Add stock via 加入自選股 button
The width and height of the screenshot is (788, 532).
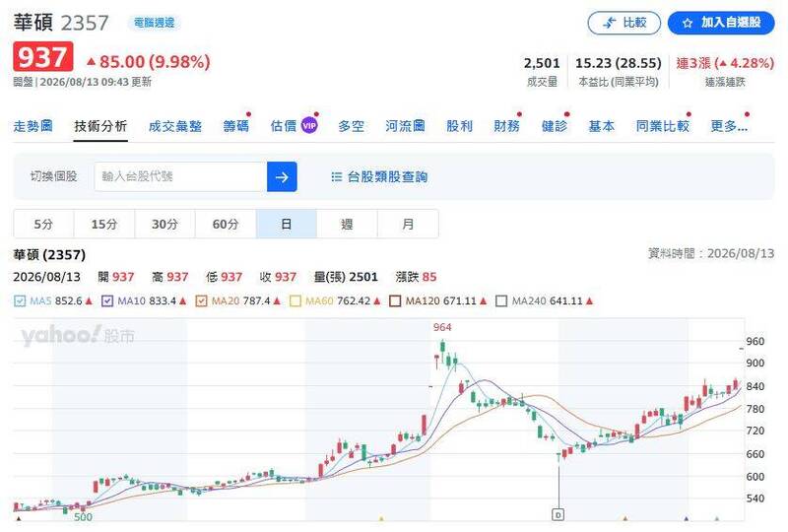pyautogui.click(x=721, y=23)
